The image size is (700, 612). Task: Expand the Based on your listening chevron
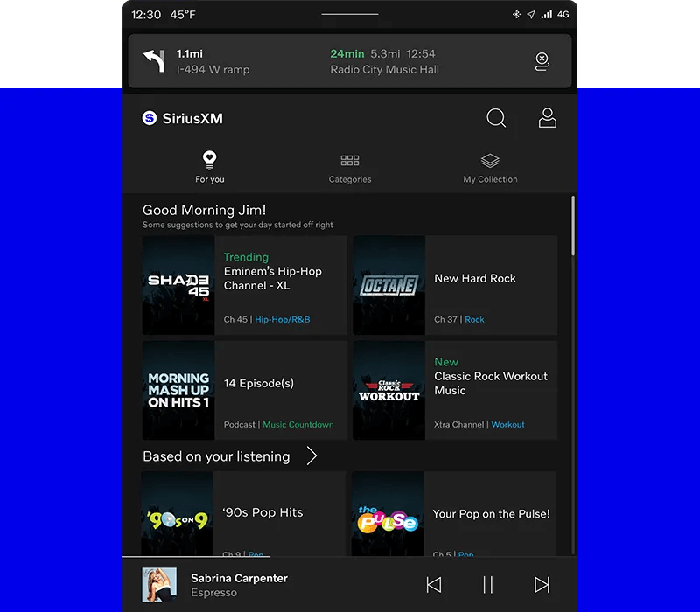(311, 456)
